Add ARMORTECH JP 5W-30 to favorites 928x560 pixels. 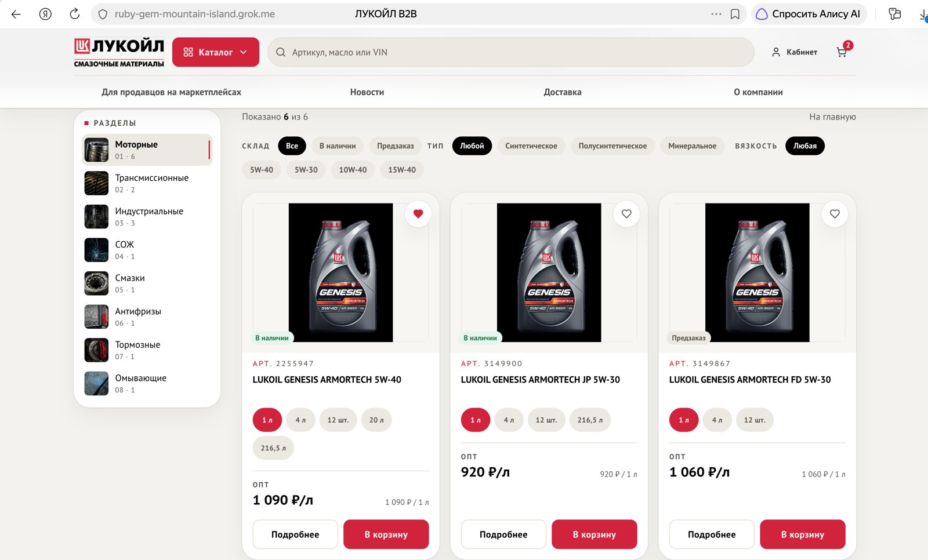tap(626, 214)
